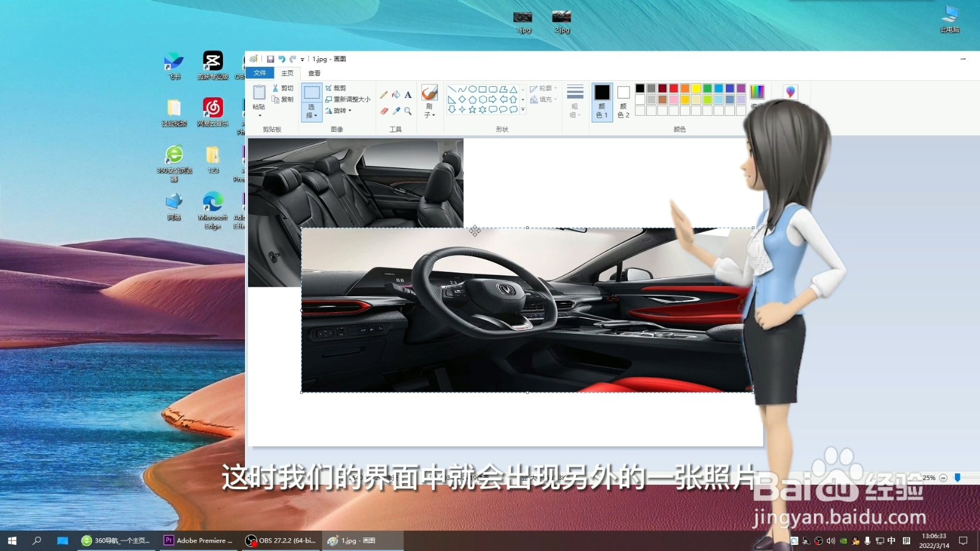Viewport: 980px width, 551px height.
Task: Save the image with the quick-access Save icon
Action: [270, 59]
